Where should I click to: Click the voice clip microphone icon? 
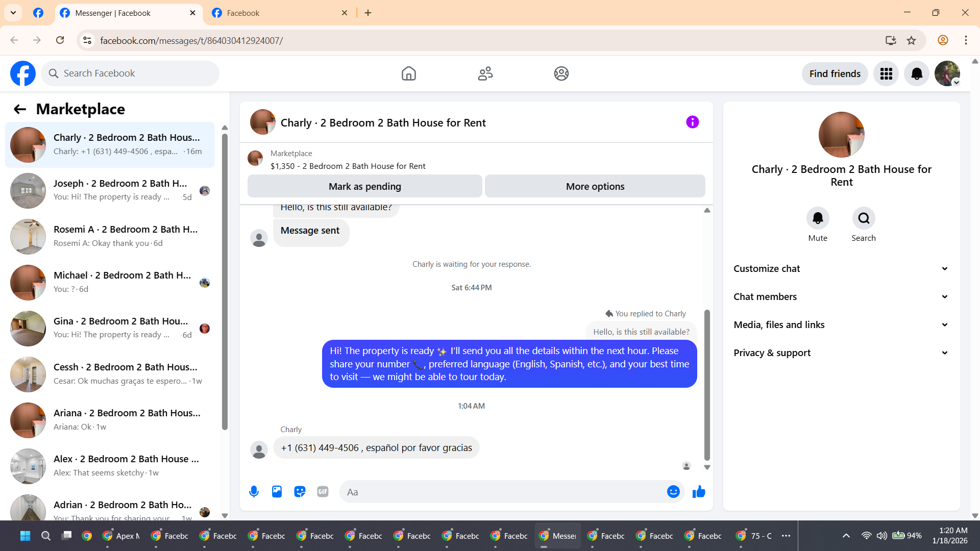pos(254,492)
